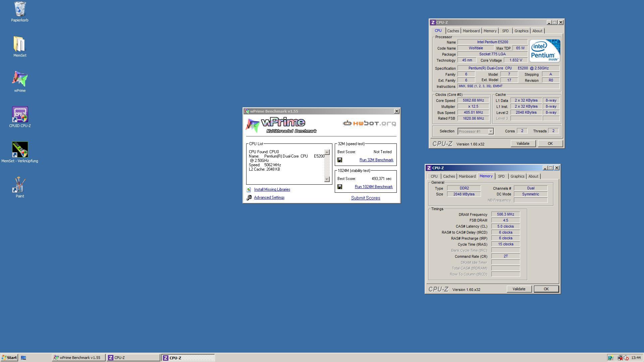Screen dimensions: 644x362
Task: Click Run 32M Benchmark link
Action: click(x=376, y=160)
